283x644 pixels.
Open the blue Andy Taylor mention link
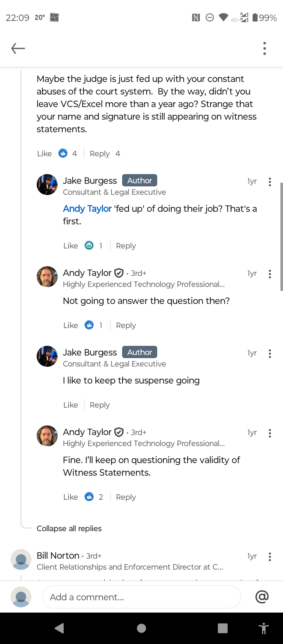pyautogui.click(x=87, y=209)
